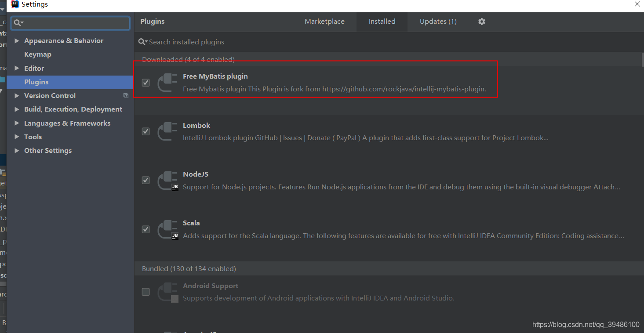Click the Android Support plugin icon
644x333 pixels.
tap(167, 292)
